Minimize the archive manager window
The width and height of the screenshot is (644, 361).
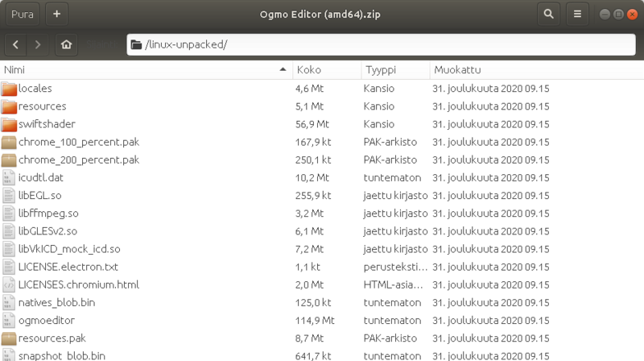click(603, 14)
